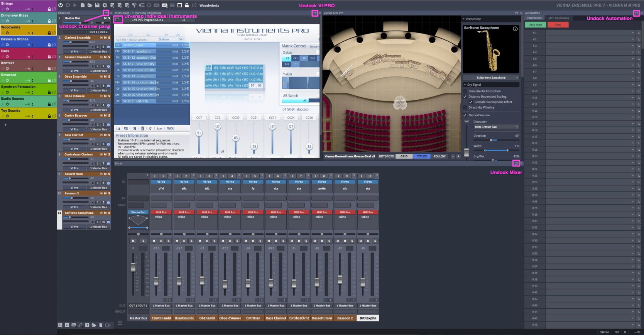Open the ClrntEnsmbl strip's 1 Master Bus output selector

tap(161, 306)
